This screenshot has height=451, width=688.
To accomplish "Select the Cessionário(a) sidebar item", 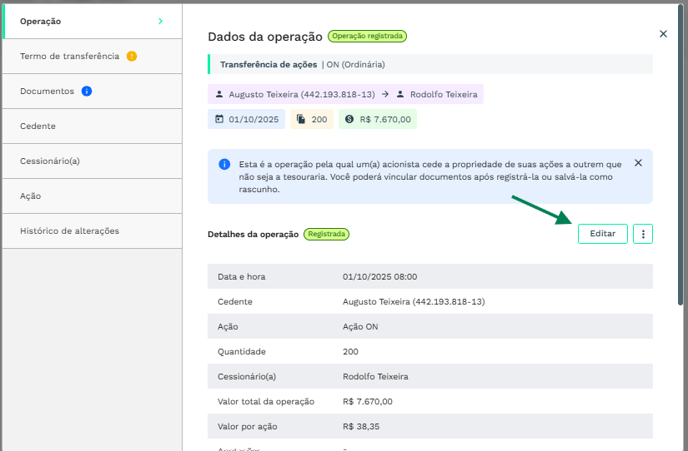I will [x=50, y=161].
